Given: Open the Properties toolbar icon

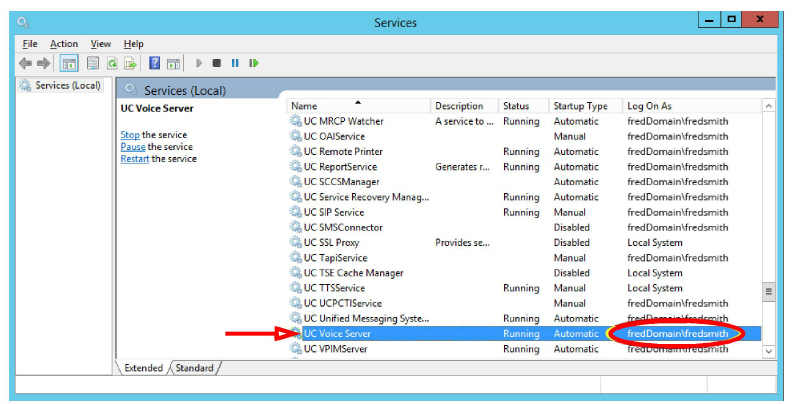Looking at the screenshot, I should coord(93,63).
